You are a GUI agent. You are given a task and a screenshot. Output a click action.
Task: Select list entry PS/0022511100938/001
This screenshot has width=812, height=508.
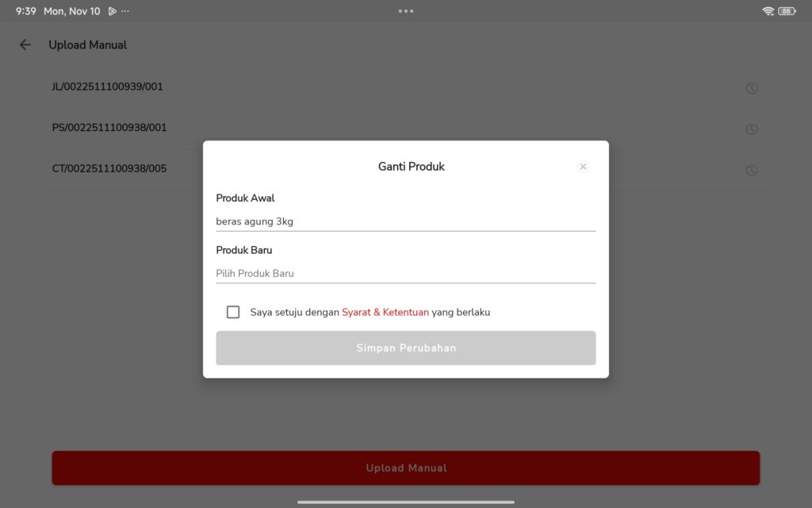pos(109,128)
